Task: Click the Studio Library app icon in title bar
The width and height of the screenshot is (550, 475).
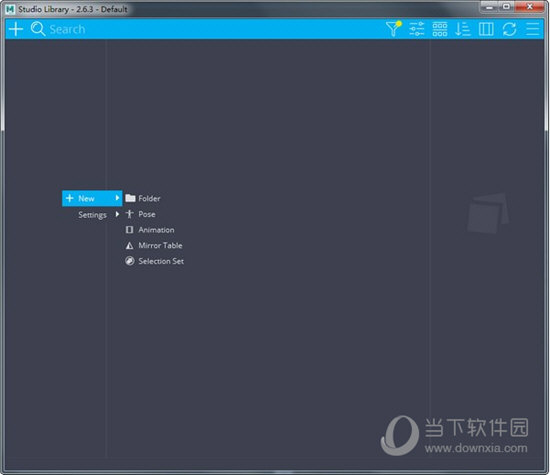Action: (10, 9)
